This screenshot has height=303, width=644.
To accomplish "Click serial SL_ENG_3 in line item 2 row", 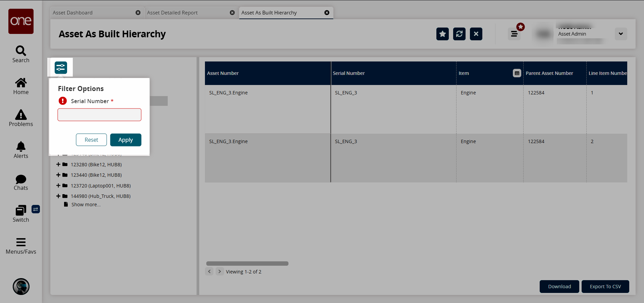I will pyautogui.click(x=346, y=141).
